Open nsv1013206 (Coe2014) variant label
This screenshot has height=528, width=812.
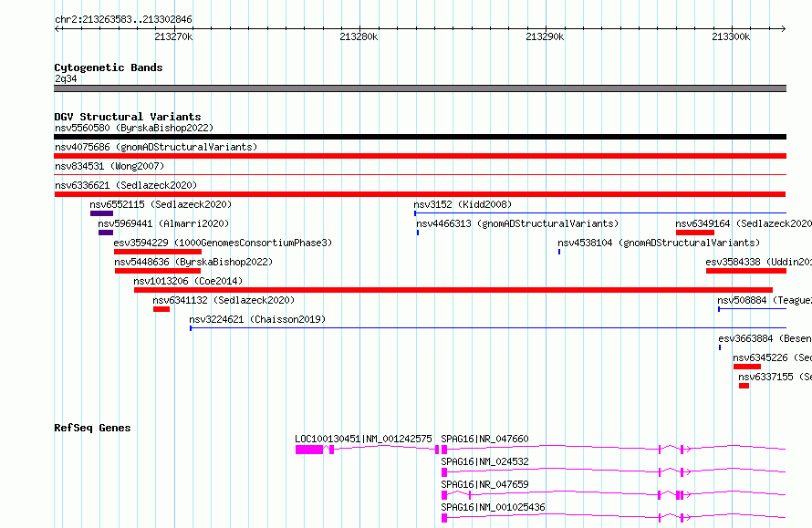188,281
